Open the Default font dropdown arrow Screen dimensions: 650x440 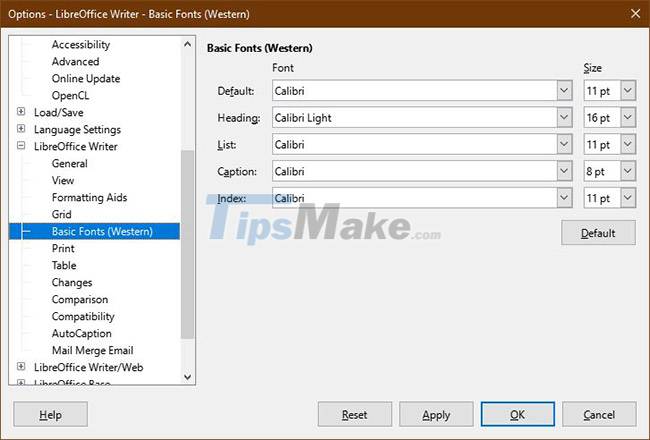pos(564,90)
